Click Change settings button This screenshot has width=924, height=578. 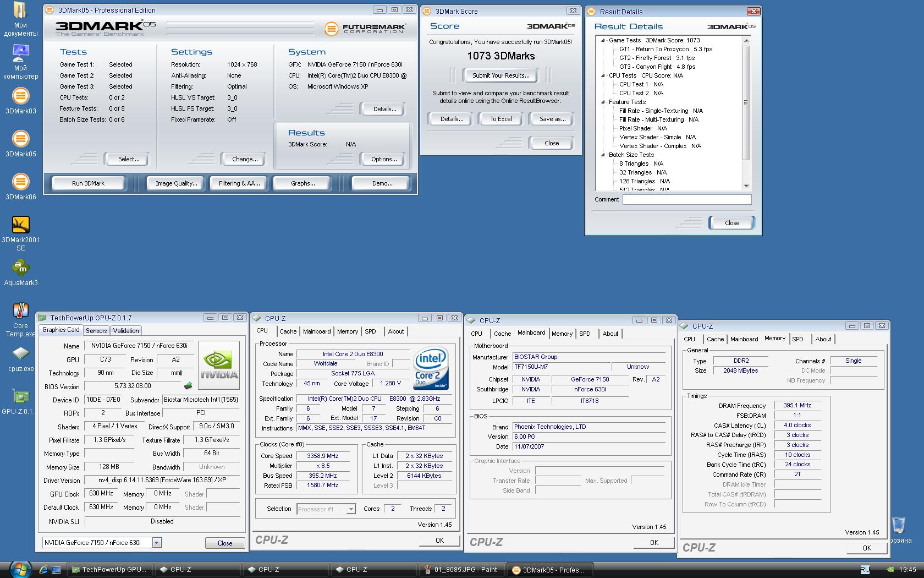(x=245, y=159)
